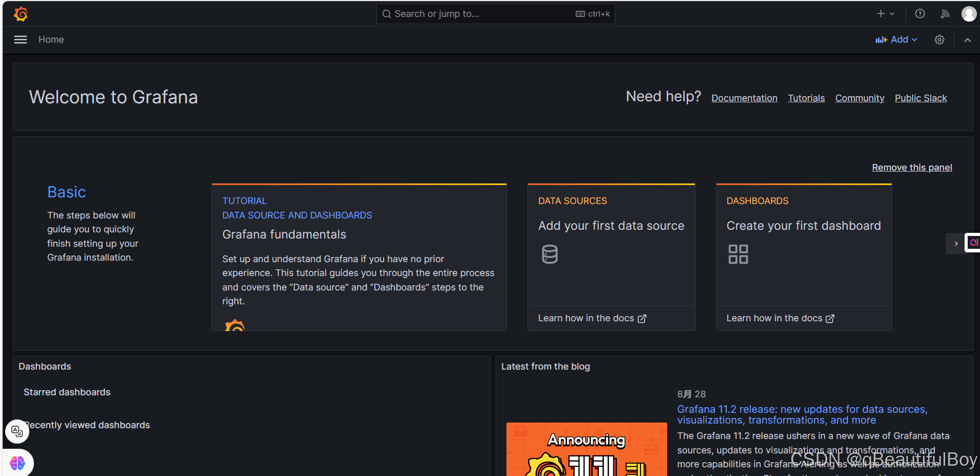Image resolution: width=980 pixels, height=476 pixels.
Task: Click the Starred dashboards heading
Action: 67,392
